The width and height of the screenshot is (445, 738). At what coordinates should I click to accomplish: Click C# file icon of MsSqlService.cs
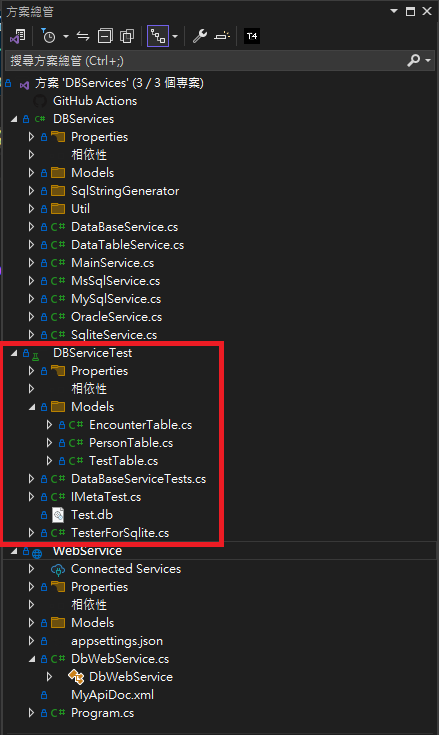pyautogui.click(x=58, y=281)
